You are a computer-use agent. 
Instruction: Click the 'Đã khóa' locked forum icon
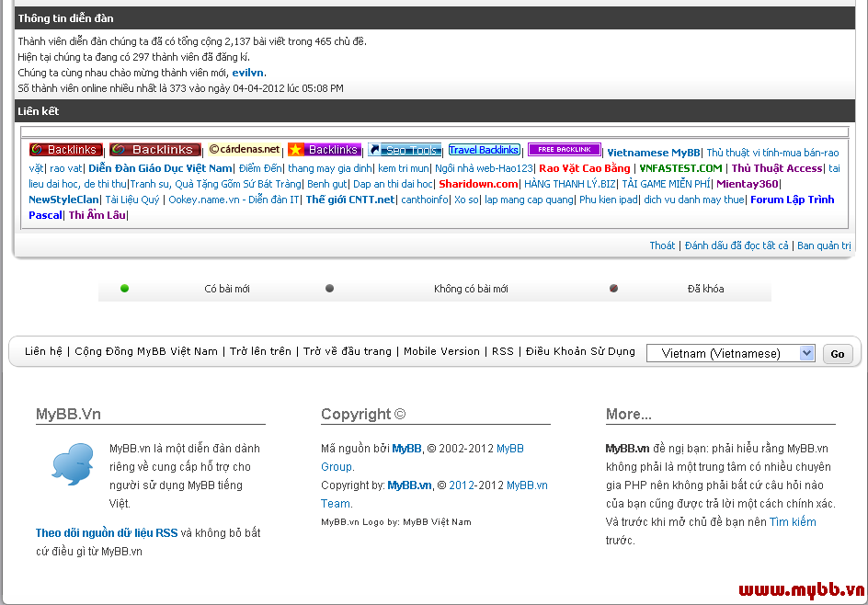(x=613, y=289)
